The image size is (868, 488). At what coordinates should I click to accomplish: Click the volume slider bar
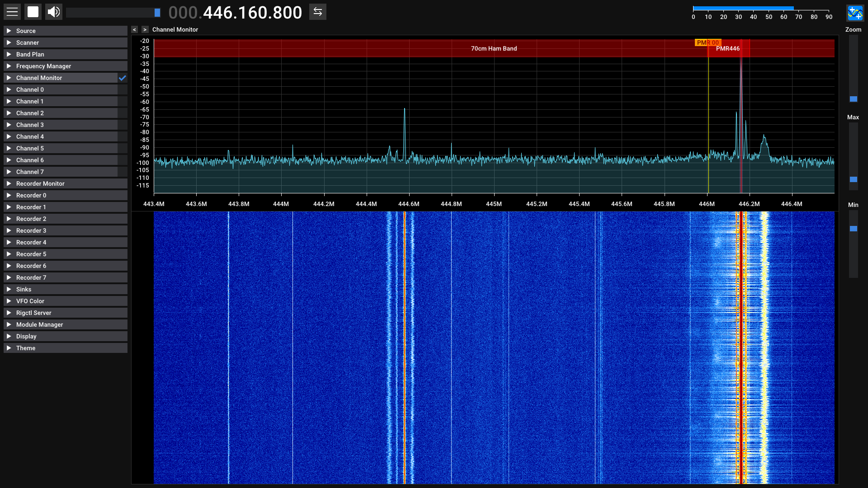[113, 13]
